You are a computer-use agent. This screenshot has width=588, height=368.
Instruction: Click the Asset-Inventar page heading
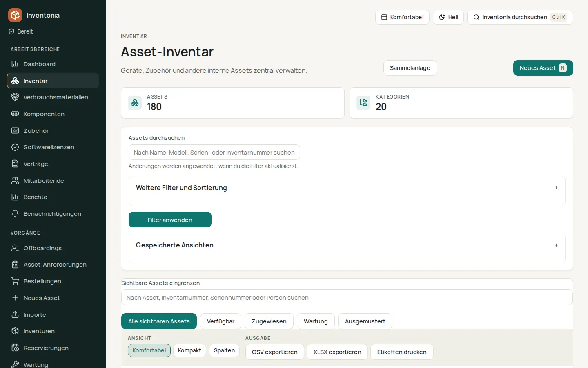pyautogui.click(x=167, y=52)
